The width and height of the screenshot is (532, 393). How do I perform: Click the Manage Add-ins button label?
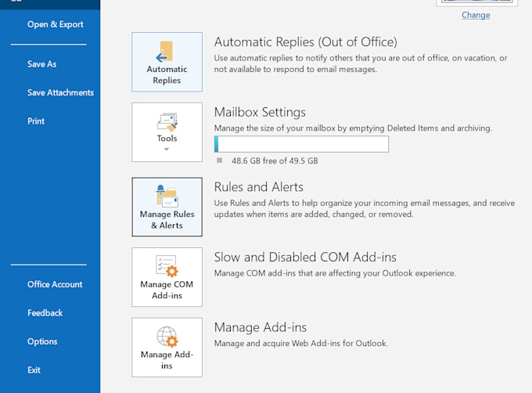click(167, 360)
